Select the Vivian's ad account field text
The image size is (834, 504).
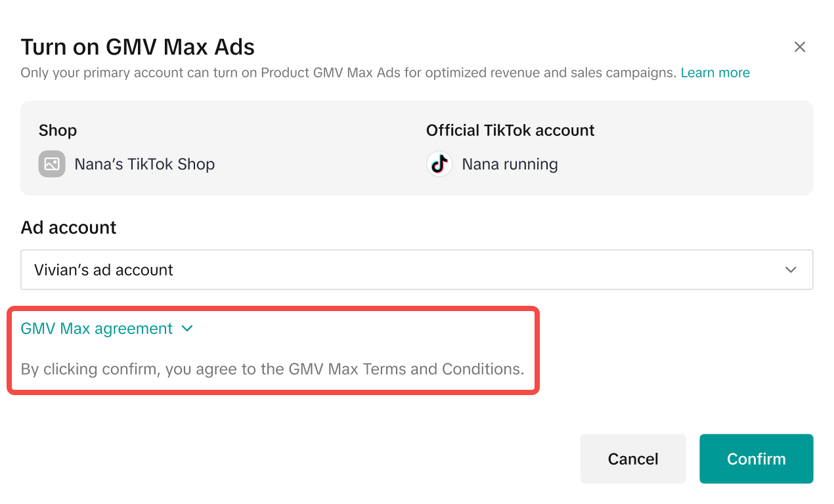pyautogui.click(x=104, y=270)
